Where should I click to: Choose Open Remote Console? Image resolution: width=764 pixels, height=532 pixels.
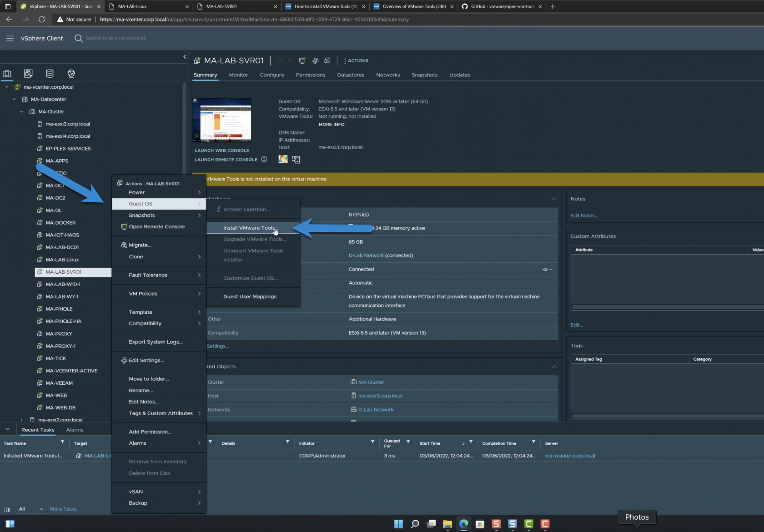click(159, 226)
